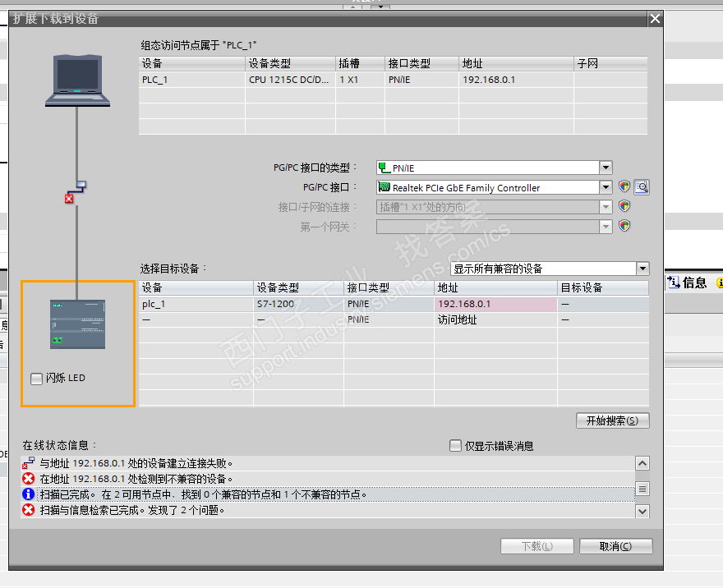
Task: Close the 扩展下载到设备 dialog
Action: pos(655,19)
